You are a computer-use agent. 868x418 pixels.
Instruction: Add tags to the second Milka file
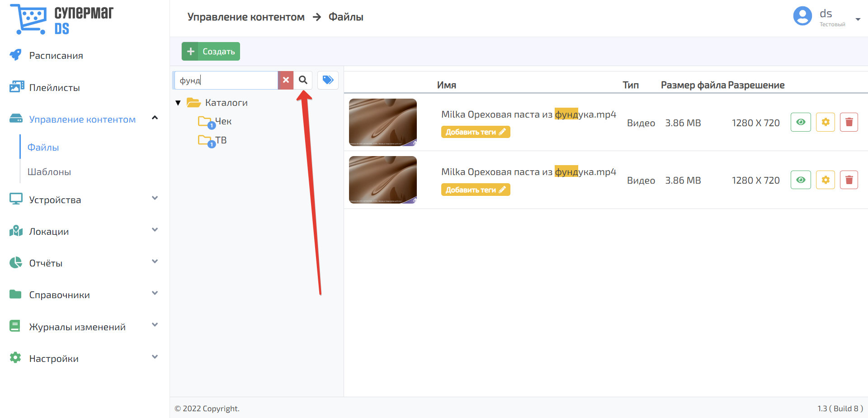tap(476, 190)
